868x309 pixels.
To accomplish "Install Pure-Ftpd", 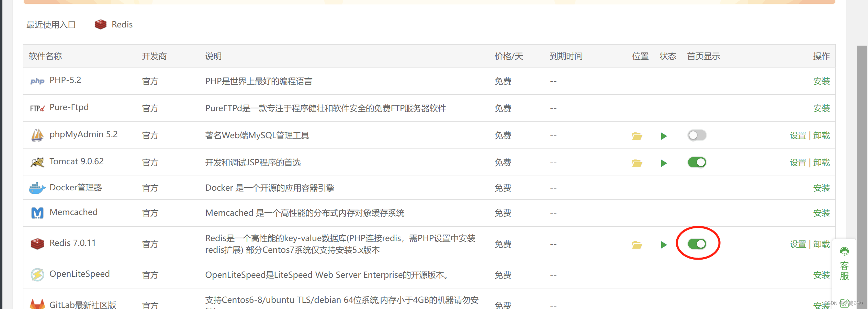I will click(x=821, y=108).
